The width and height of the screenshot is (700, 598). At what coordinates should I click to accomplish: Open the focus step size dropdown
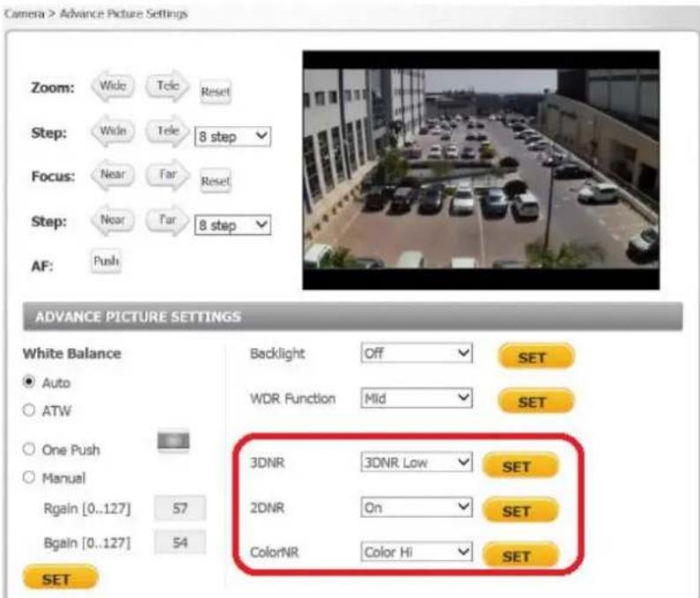pos(232,225)
